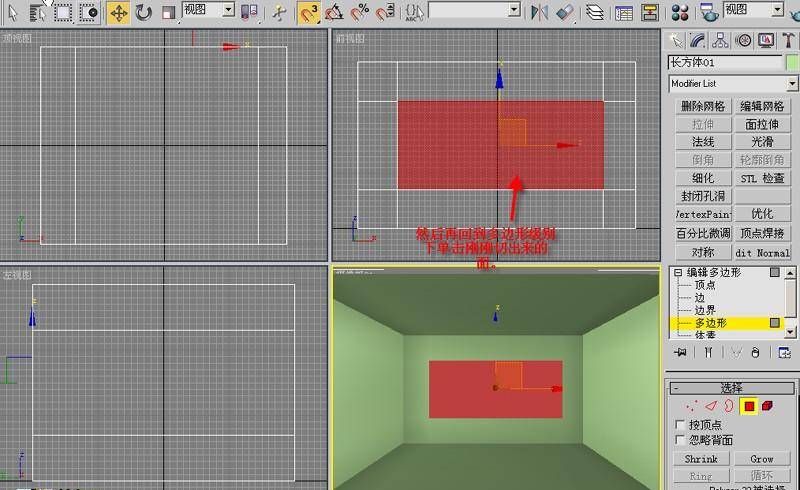This screenshot has height=490, width=800.
Task: Activate the Select and Rotate tool
Action: (143, 13)
